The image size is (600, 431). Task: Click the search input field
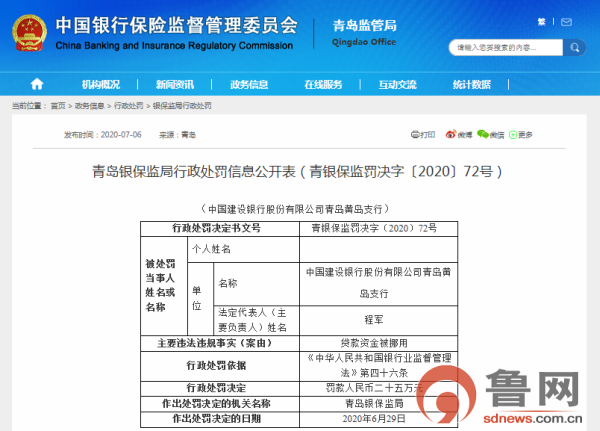(505, 47)
